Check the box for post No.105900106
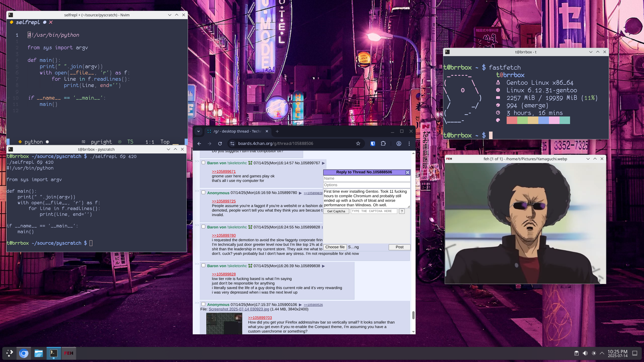 click(x=203, y=304)
